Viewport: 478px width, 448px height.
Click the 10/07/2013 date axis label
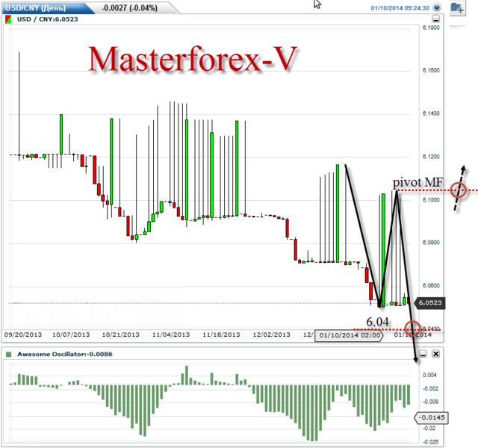coord(71,335)
